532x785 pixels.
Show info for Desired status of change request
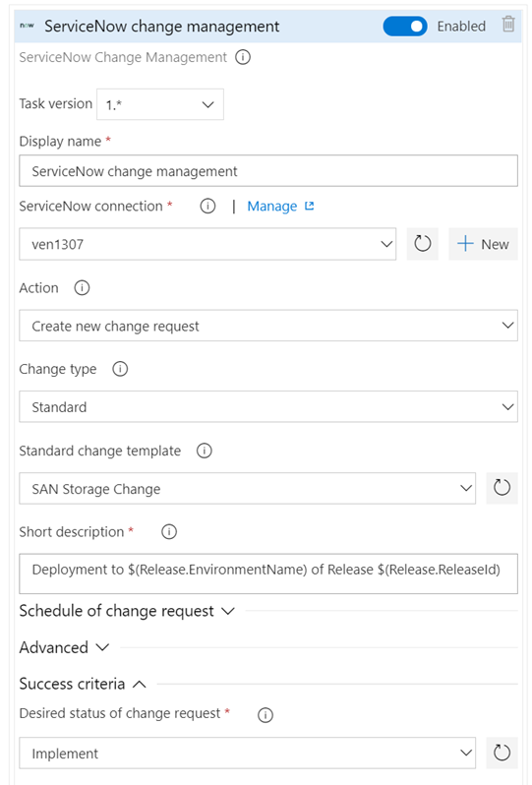coord(266,715)
